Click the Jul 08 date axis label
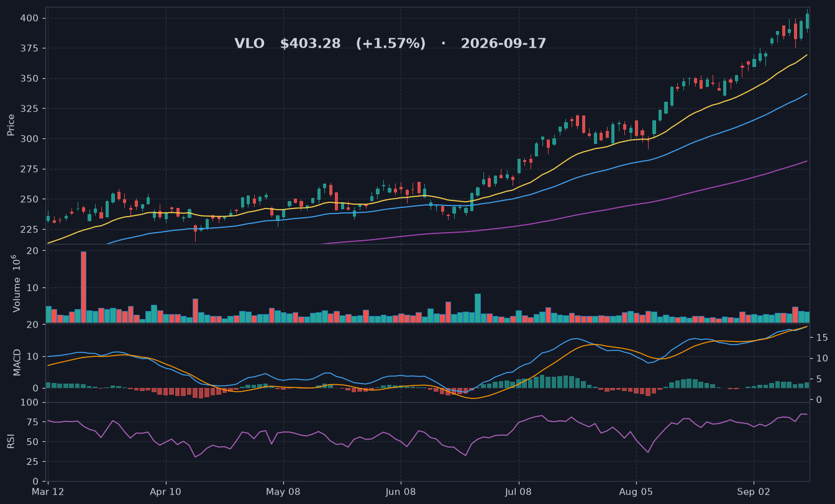This screenshot has width=835, height=504. click(518, 491)
